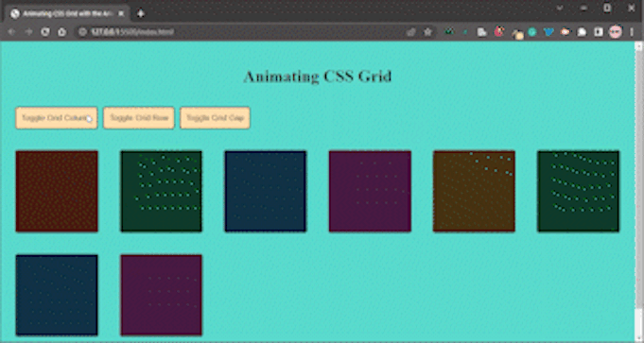
Task: Click the blue bird extension icon
Action: click(548, 31)
